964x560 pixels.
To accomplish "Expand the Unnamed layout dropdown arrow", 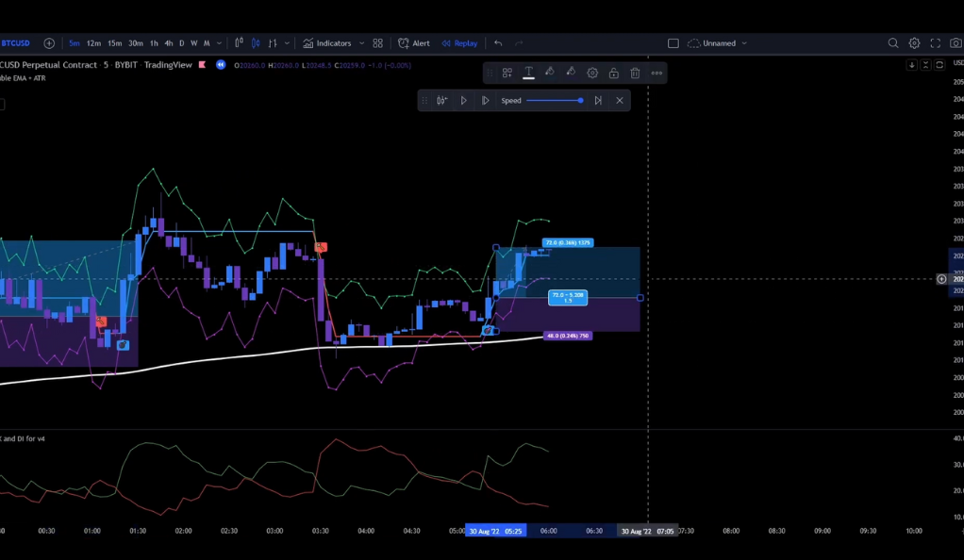I will (x=744, y=43).
